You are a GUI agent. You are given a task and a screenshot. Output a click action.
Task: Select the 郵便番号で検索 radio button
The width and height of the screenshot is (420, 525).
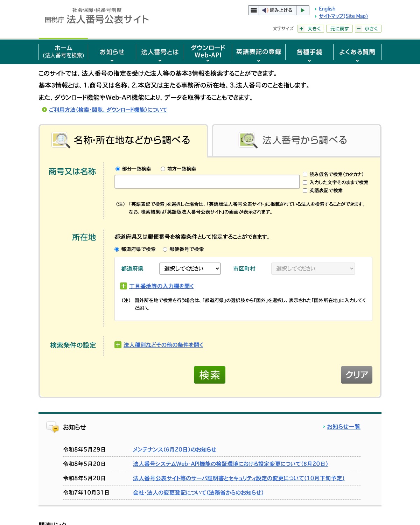coord(165,249)
